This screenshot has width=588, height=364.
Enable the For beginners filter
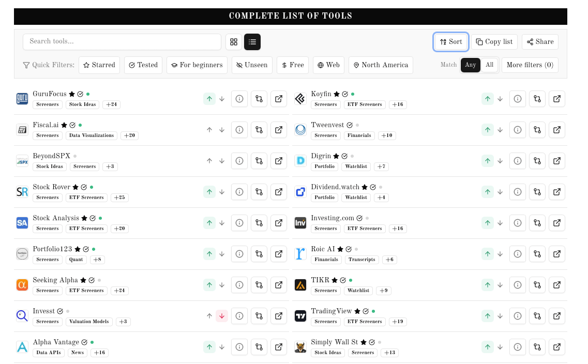click(197, 65)
